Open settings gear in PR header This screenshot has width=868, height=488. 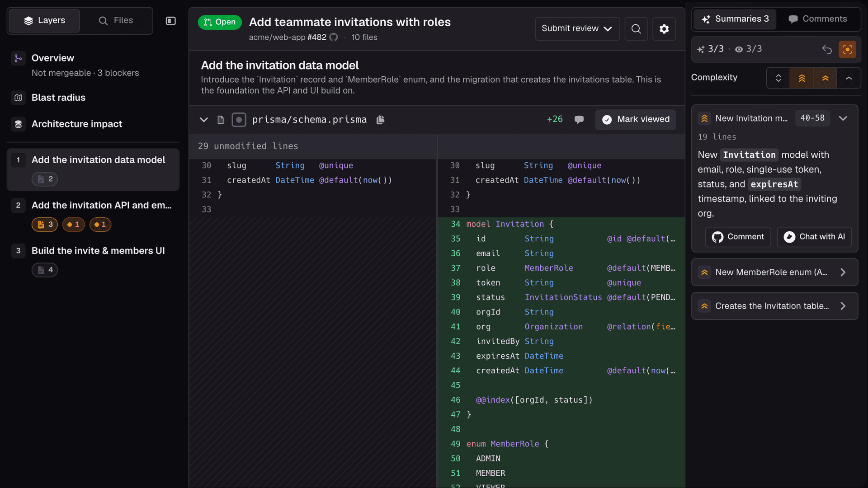(x=664, y=29)
